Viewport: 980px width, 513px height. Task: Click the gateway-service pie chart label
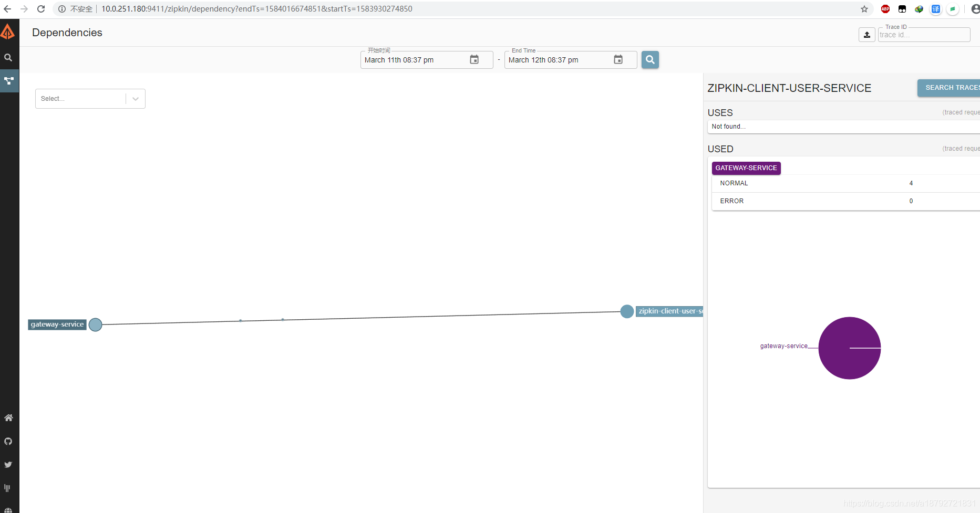[x=783, y=346]
